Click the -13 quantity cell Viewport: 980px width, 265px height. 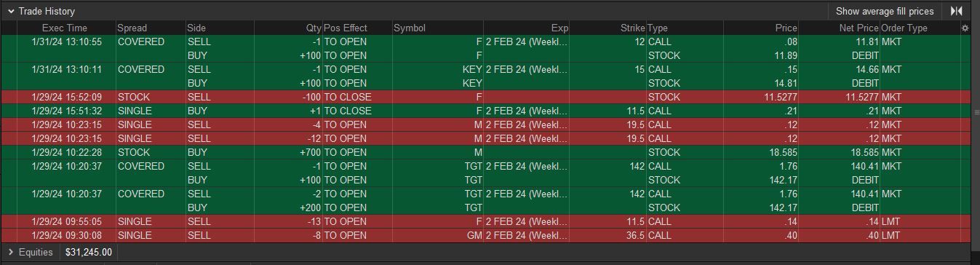pos(288,222)
